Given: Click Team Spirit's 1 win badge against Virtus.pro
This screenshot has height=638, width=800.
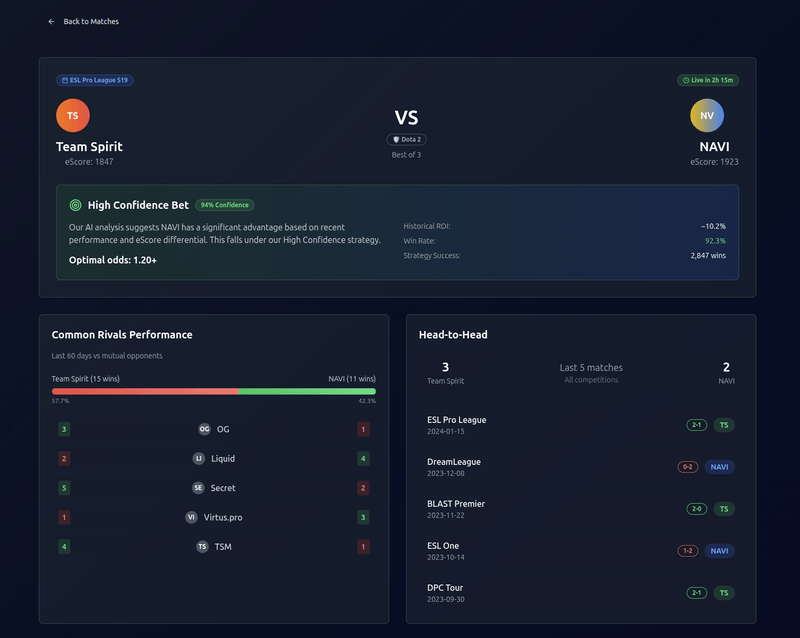Looking at the screenshot, I should (64, 517).
